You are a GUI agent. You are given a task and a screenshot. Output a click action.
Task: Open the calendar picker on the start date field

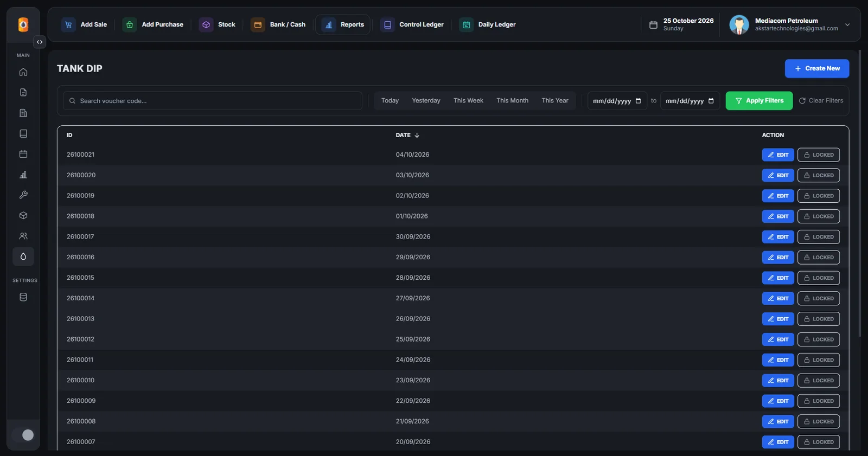click(639, 101)
